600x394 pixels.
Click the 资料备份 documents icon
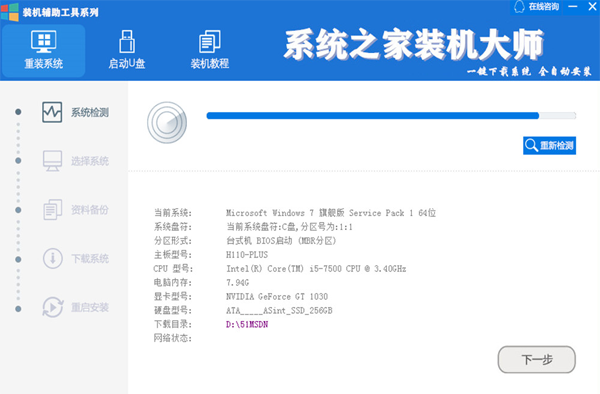click(x=52, y=210)
